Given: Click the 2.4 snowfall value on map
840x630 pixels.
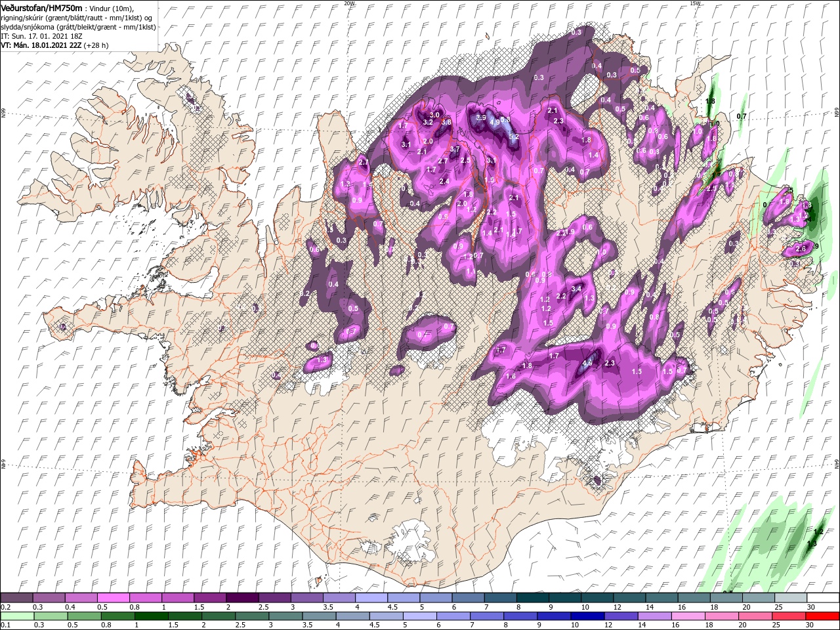Looking at the screenshot, I should tap(444, 181).
